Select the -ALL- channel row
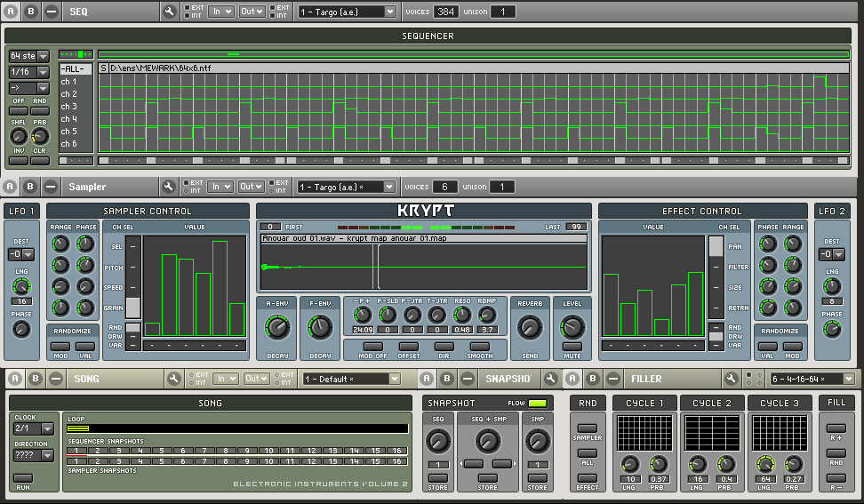This screenshot has height=504, width=864. [76, 68]
